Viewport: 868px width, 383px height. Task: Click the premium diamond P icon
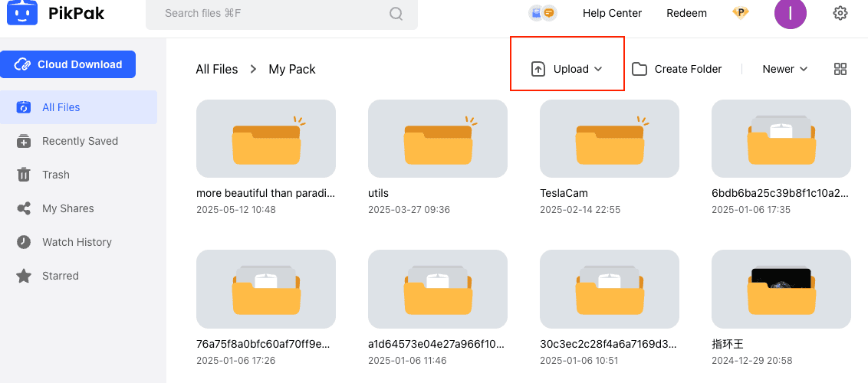click(741, 13)
